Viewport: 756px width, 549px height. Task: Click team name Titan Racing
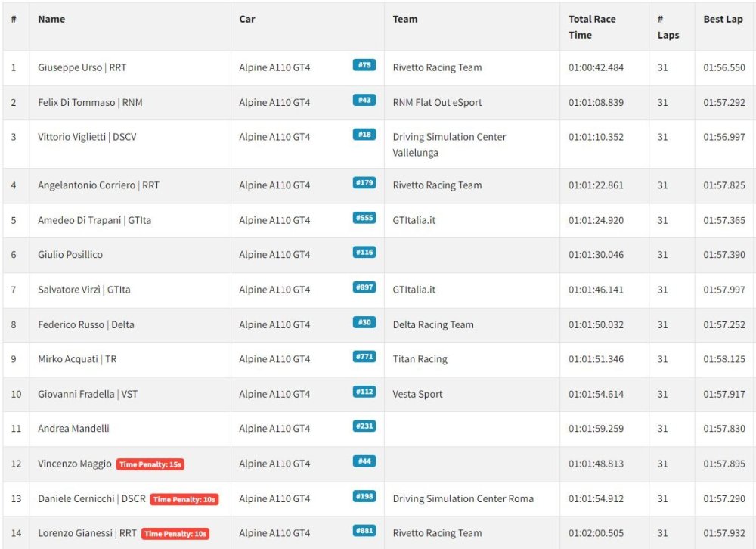pyautogui.click(x=420, y=359)
